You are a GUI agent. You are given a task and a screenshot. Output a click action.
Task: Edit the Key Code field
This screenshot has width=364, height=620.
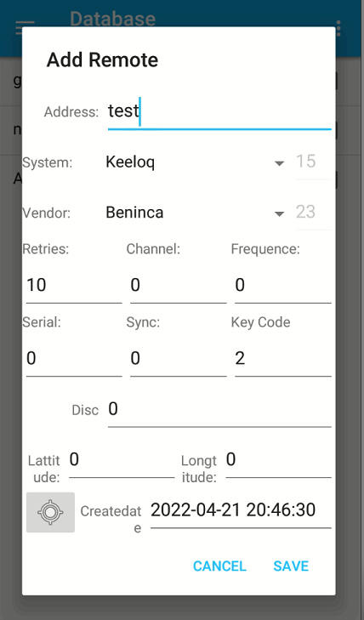click(x=283, y=359)
